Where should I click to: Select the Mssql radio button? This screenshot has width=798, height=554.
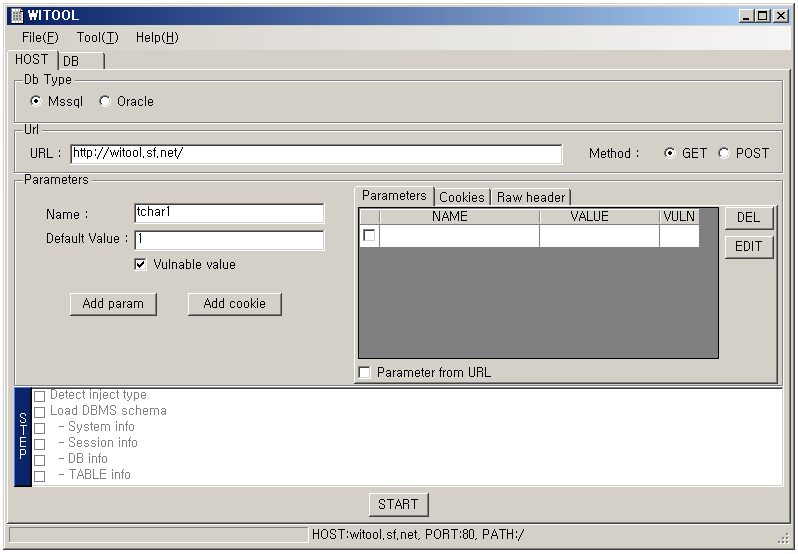(x=37, y=101)
